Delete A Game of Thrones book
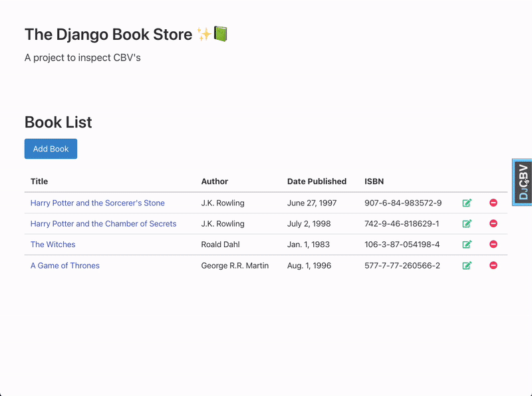Screen dimensions: 532x396 (493, 265)
